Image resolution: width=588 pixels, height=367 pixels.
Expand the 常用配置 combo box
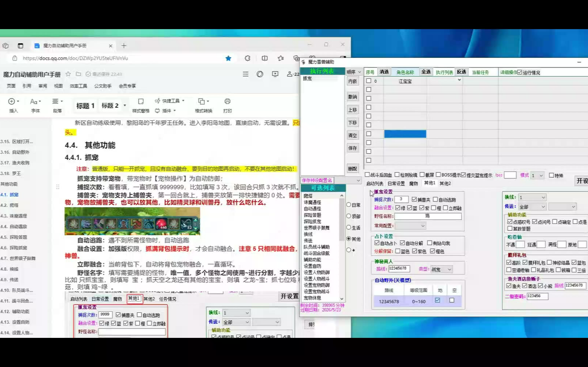(422, 226)
